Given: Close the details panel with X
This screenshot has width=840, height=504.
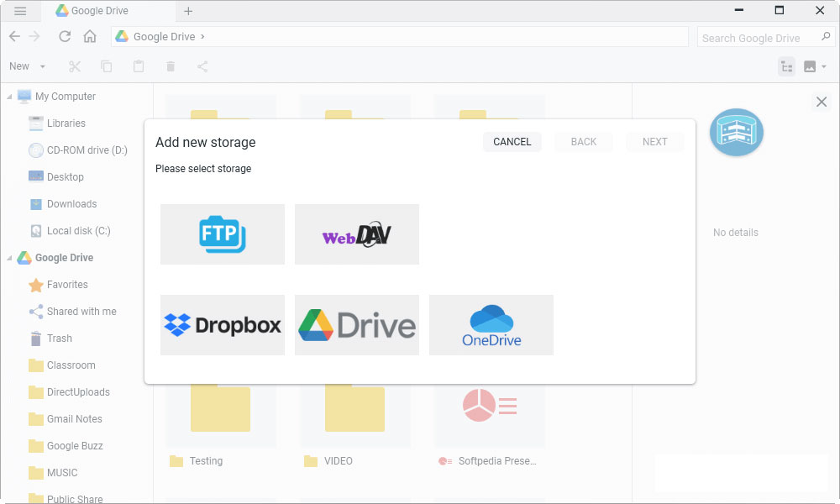Looking at the screenshot, I should coord(822,102).
